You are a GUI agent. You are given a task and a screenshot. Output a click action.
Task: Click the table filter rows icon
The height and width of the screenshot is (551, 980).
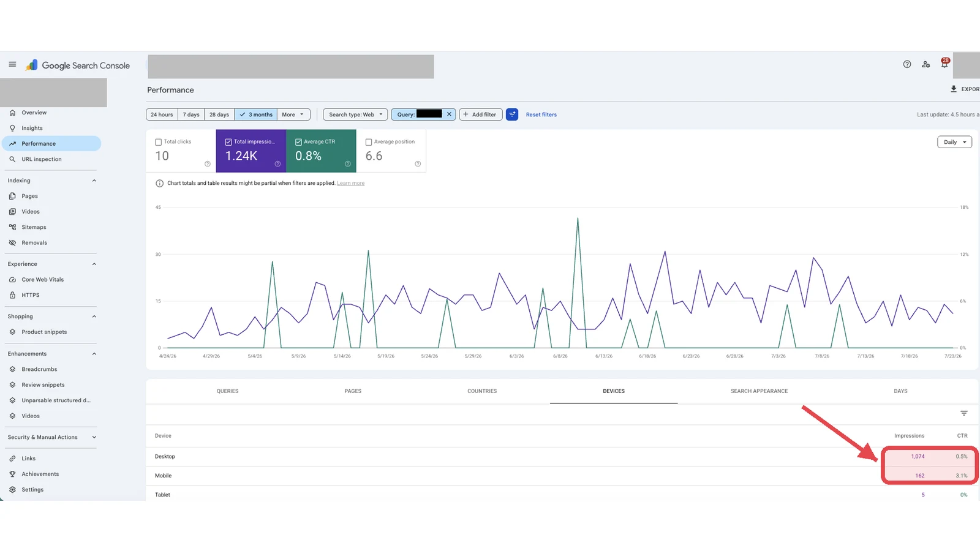click(964, 413)
